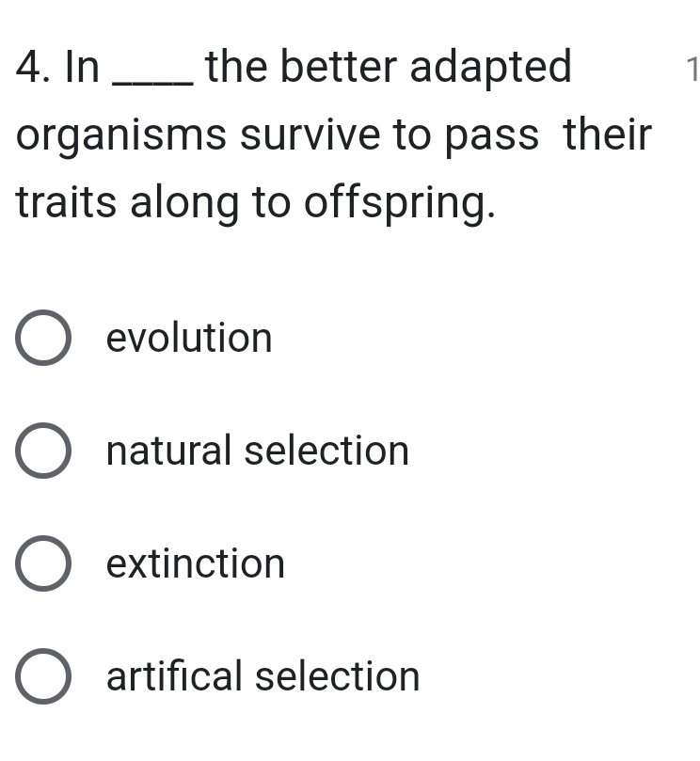Select the evolution radio button
Screen dimensions: 700x761
(x=42, y=339)
